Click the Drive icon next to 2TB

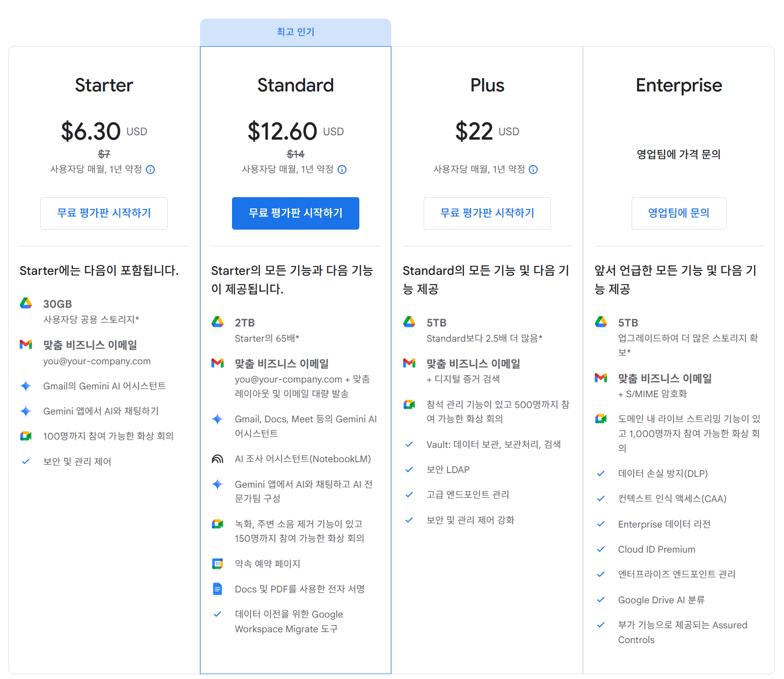(x=218, y=322)
